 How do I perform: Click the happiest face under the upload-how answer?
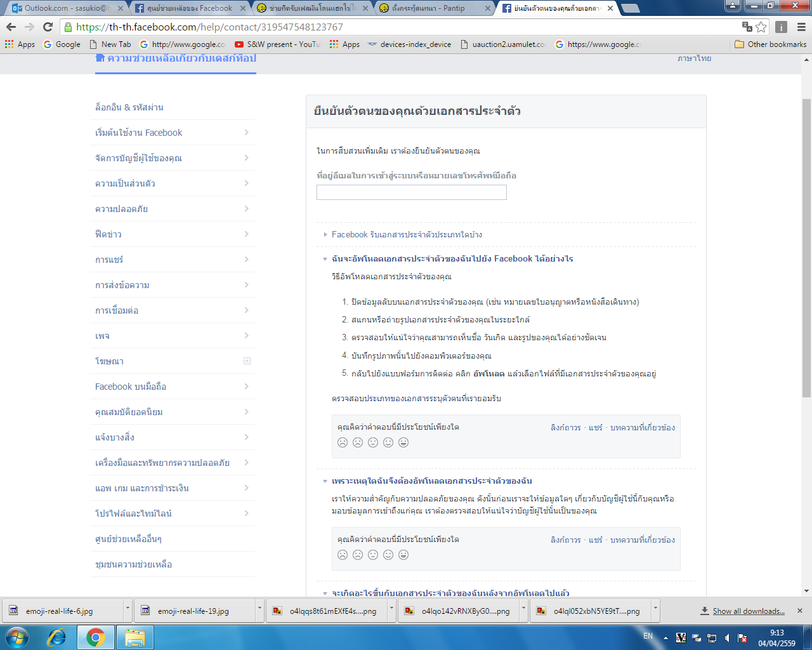point(403,442)
